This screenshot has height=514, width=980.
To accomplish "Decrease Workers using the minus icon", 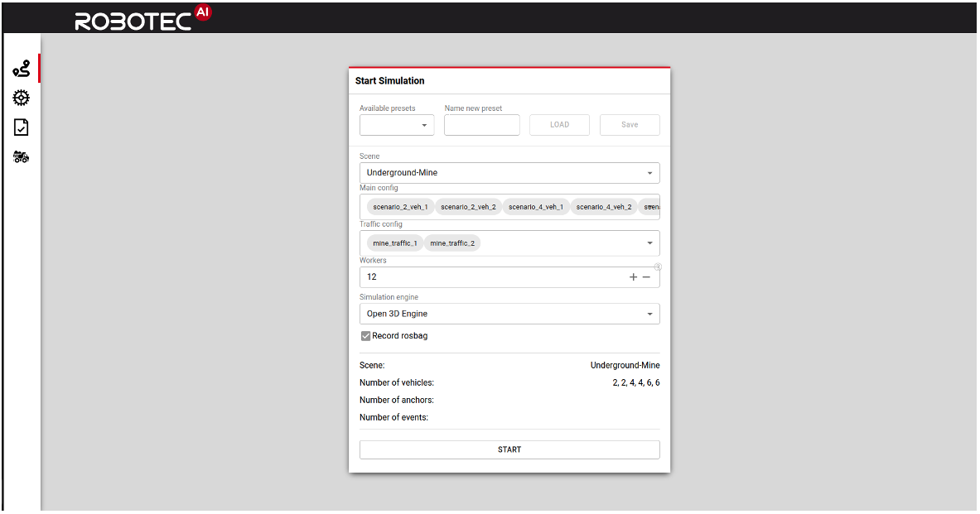I will (647, 277).
